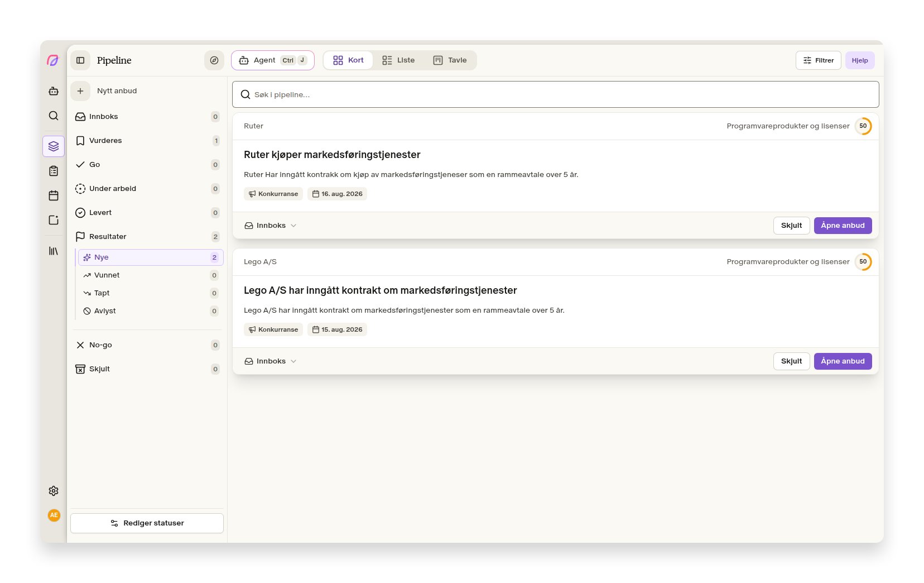The width and height of the screenshot is (924, 583).
Task: Focus the Søk i pipeline search field
Action: pos(556,95)
